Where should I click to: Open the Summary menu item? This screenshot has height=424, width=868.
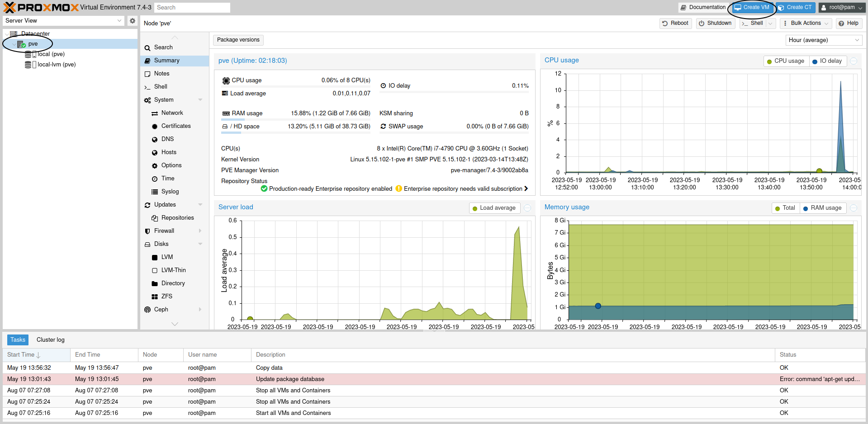[175, 61]
